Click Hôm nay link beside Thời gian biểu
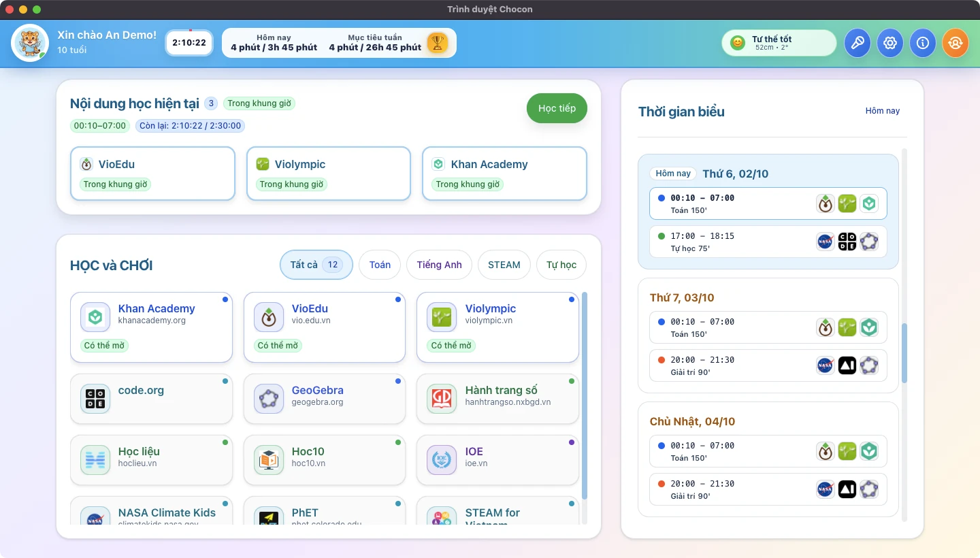The height and width of the screenshot is (558, 980). 883,111
